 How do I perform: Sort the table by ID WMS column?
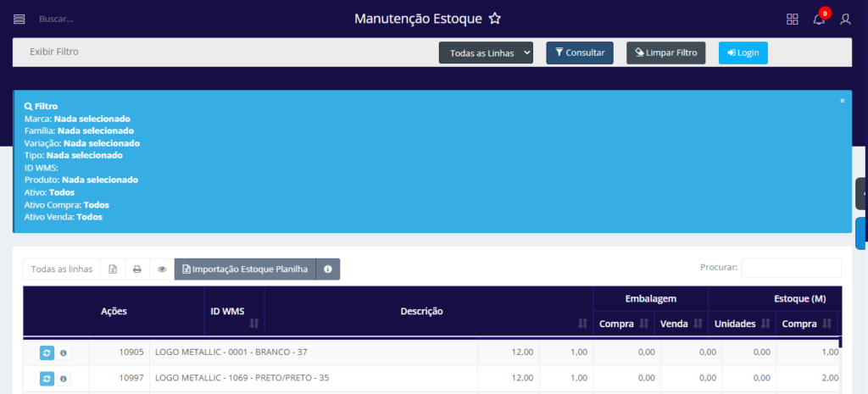[253, 323]
